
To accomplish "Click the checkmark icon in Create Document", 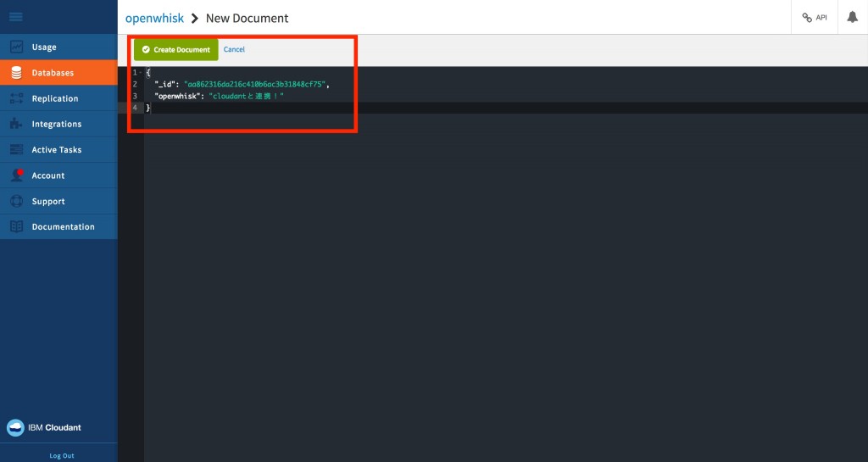I will click(146, 50).
